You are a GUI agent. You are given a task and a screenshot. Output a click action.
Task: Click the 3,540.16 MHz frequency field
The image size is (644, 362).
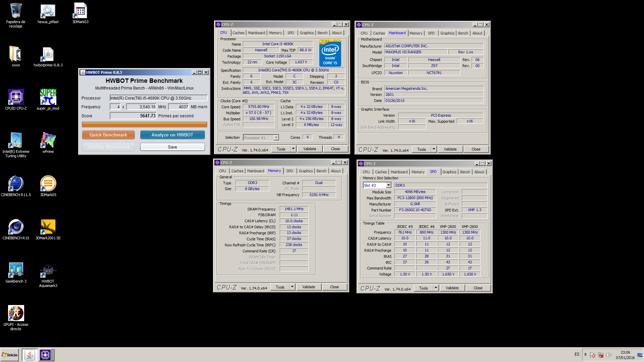(x=141, y=107)
